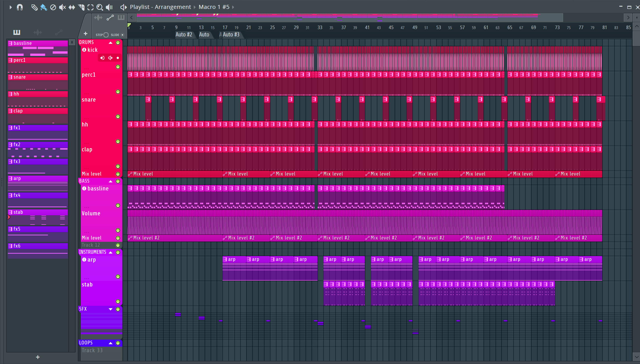Toggle the magnet snap tool

tap(20, 7)
